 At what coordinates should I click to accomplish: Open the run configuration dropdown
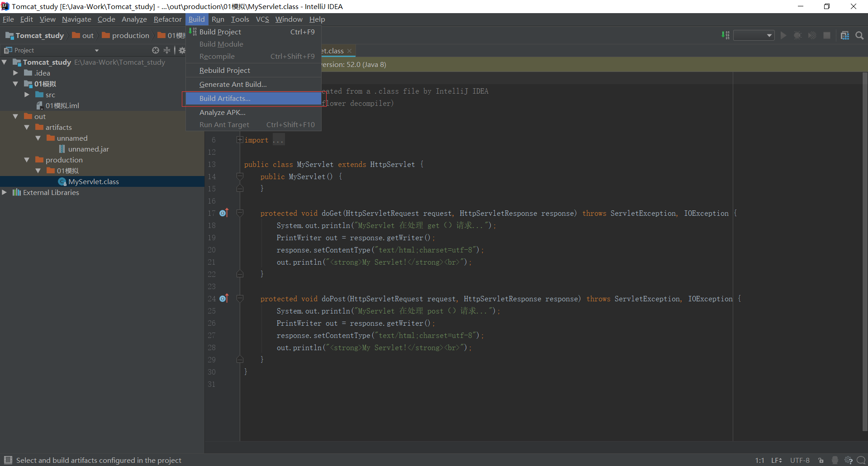point(754,35)
